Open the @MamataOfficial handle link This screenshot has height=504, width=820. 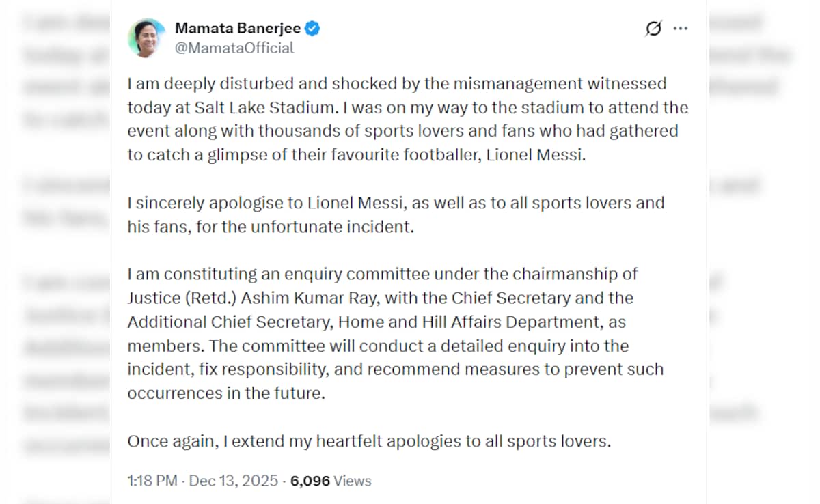(234, 48)
